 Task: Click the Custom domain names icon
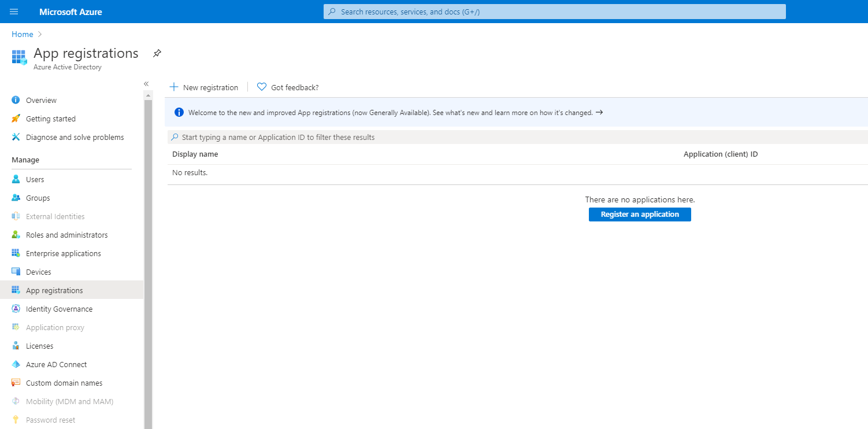coord(16,383)
